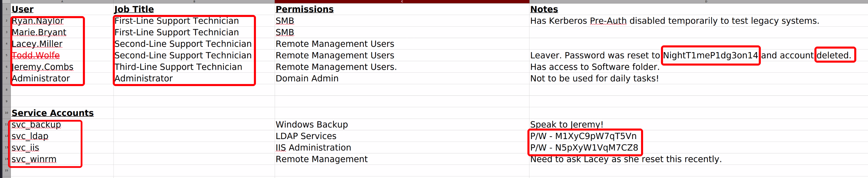
Task: Click the Service Accounts heading cell
Action: [x=52, y=113]
